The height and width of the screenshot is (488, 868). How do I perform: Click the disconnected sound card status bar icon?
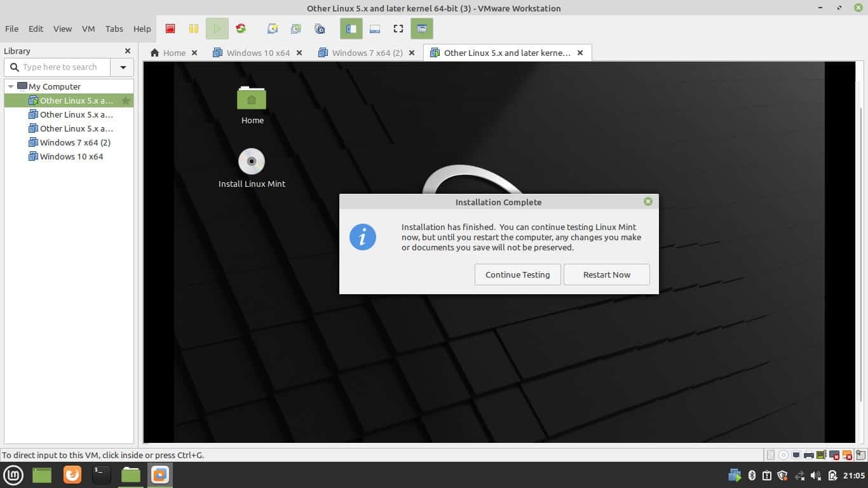847,455
